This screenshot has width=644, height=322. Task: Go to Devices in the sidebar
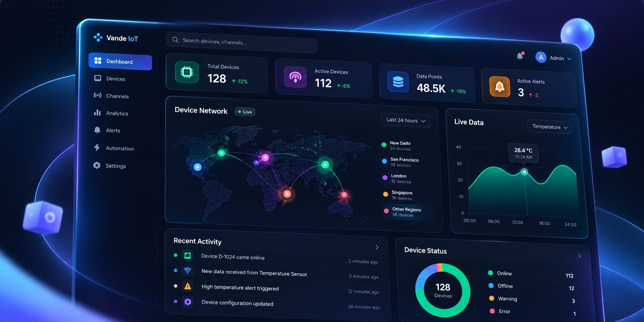pyautogui.click(x=115, y=78)
